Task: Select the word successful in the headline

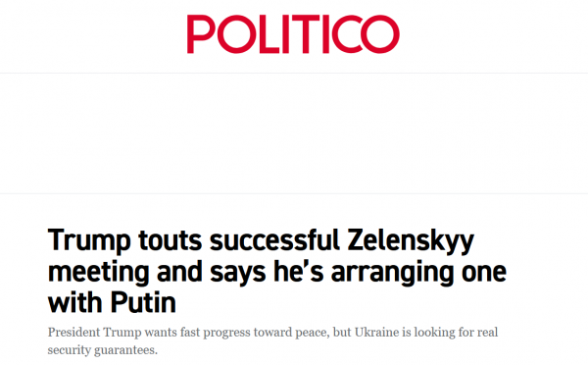Action: pos(274,240)
